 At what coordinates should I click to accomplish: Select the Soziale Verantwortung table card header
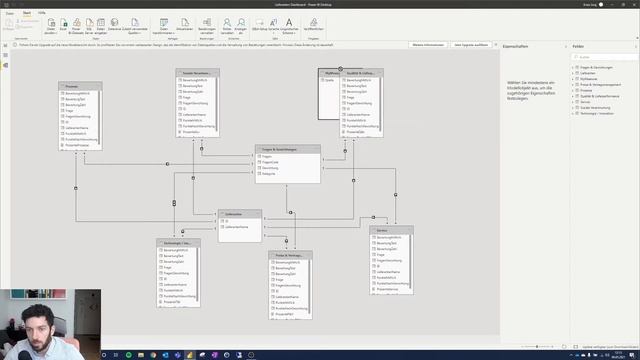[x=198, y=73]
